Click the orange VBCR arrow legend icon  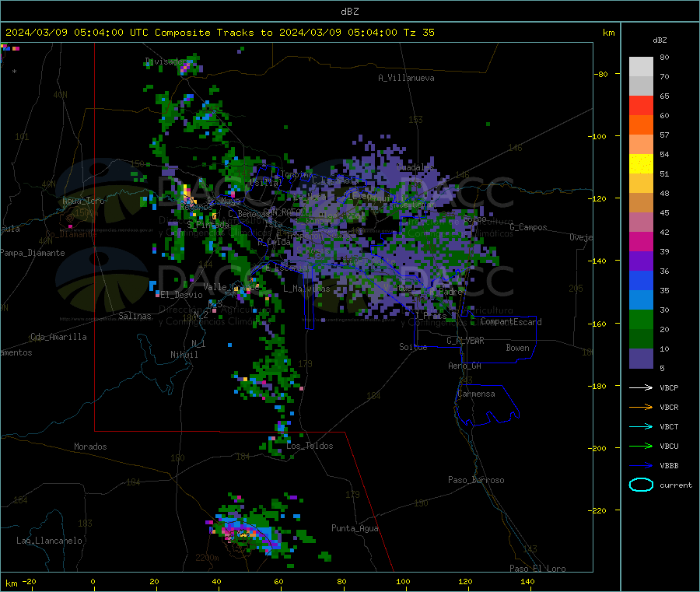coord(641,407)
